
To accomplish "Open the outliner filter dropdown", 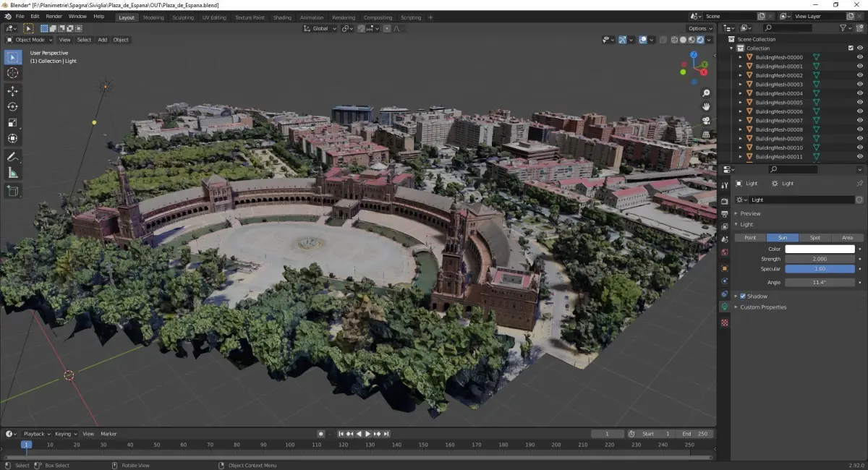I will [847, 28].
